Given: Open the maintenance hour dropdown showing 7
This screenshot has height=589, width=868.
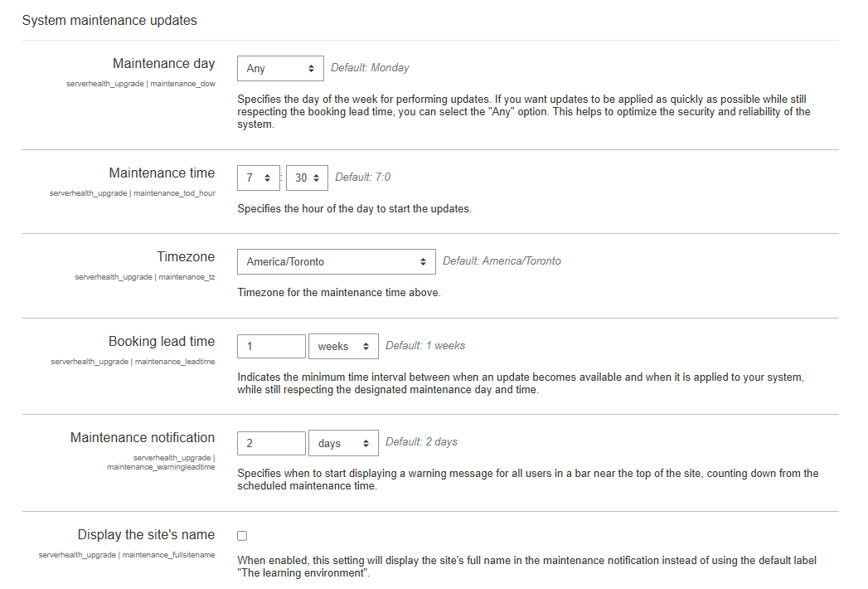Looking at the screenshot, I should (259, 178).
